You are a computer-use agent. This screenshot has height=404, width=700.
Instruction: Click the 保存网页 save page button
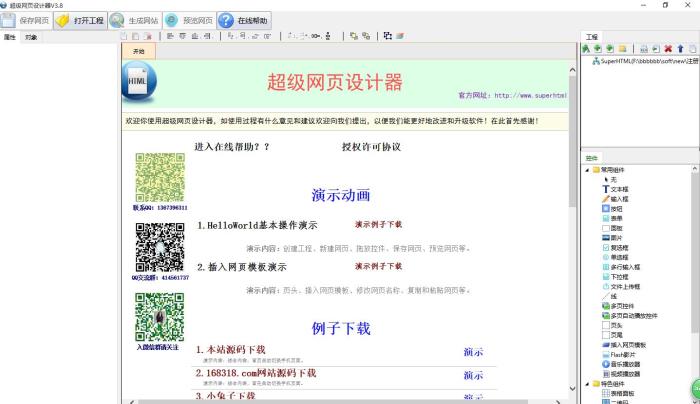click(x=26, y=21)
